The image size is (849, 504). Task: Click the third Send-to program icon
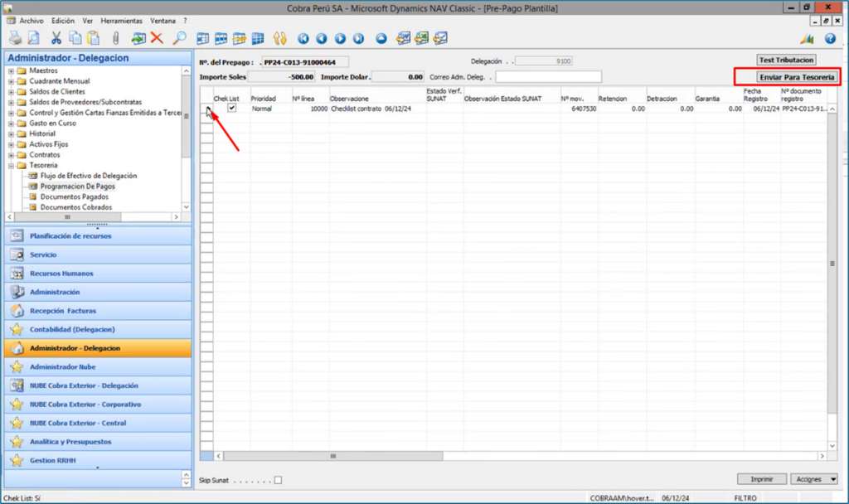click(x=440, y=38)
